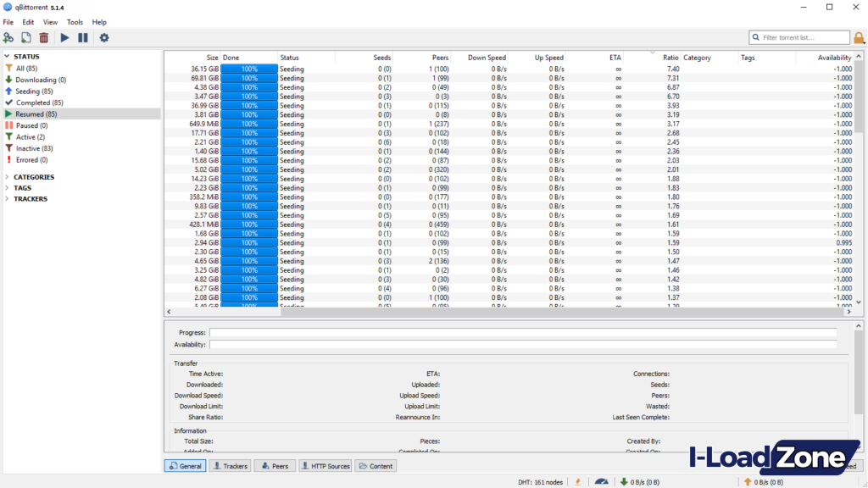This screenshot has width=868, height=488.
Task: Select the Errored (0) filter
Action: [31, 160]
